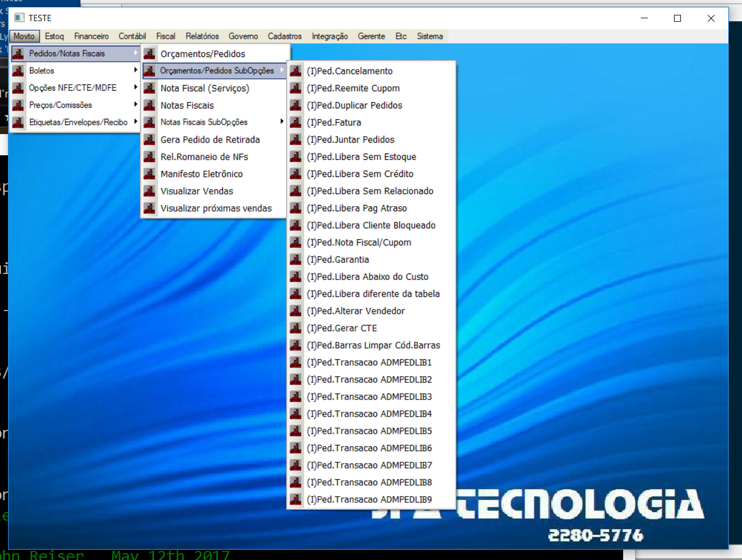This screenshot has height=560, width=742.
Task: Select (I)Ped.Duplicar Pedidos
Action: 354,105
